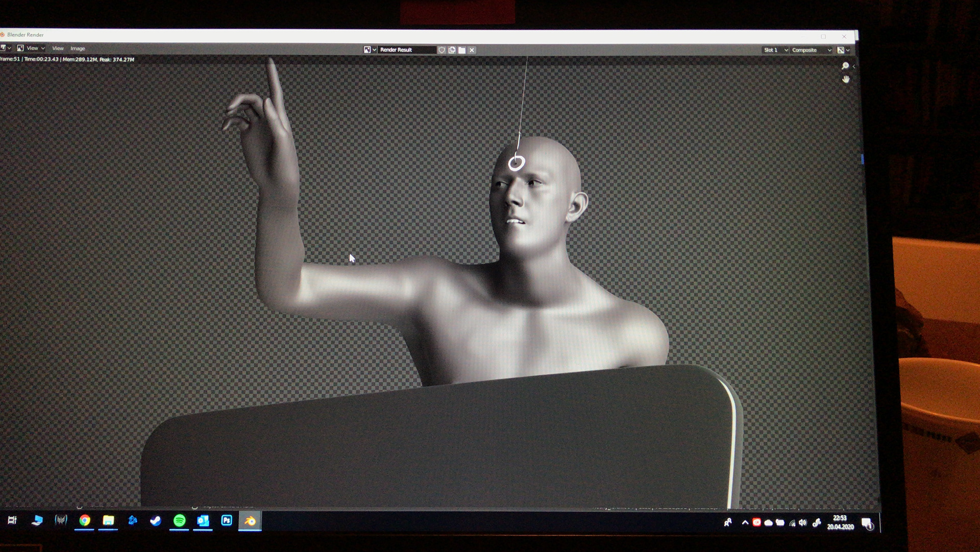Click the clock showing 22:53
The height and width of the screenshot is (552, 980).
[840, 522]
